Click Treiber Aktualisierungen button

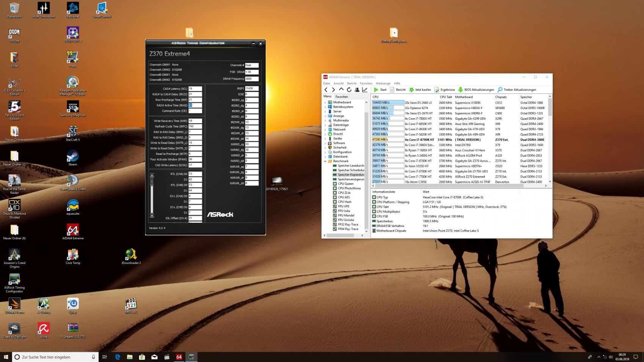point(517,90)
